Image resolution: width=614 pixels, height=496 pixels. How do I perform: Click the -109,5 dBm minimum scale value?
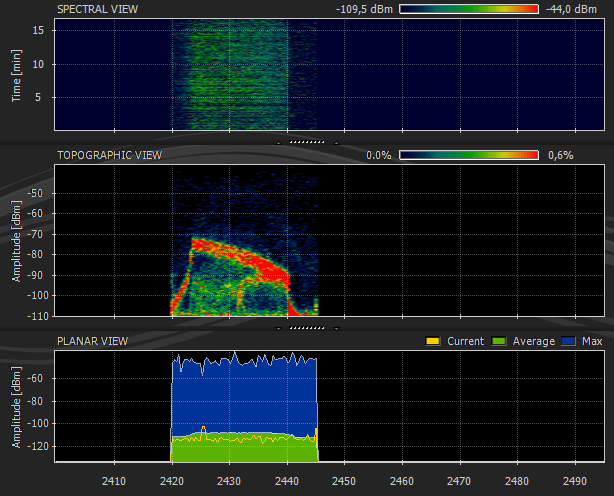click(x=364, y=9)
